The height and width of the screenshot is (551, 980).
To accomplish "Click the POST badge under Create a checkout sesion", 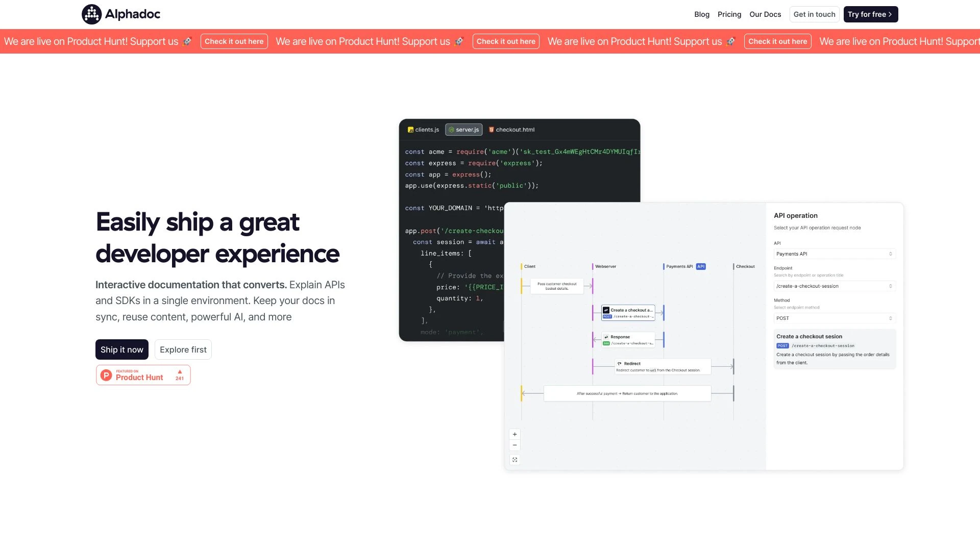I will [782, 345].
